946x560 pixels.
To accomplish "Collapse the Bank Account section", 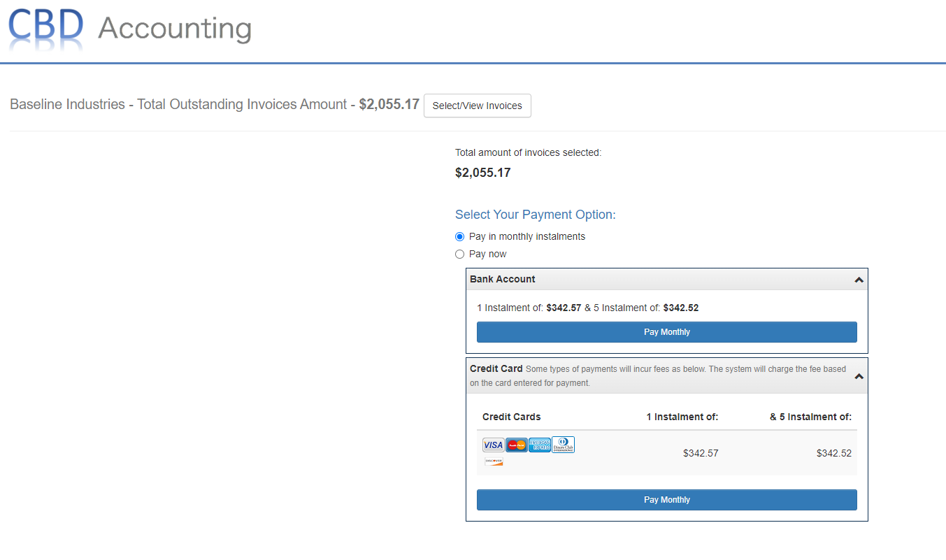I will (x=859, y=279).
